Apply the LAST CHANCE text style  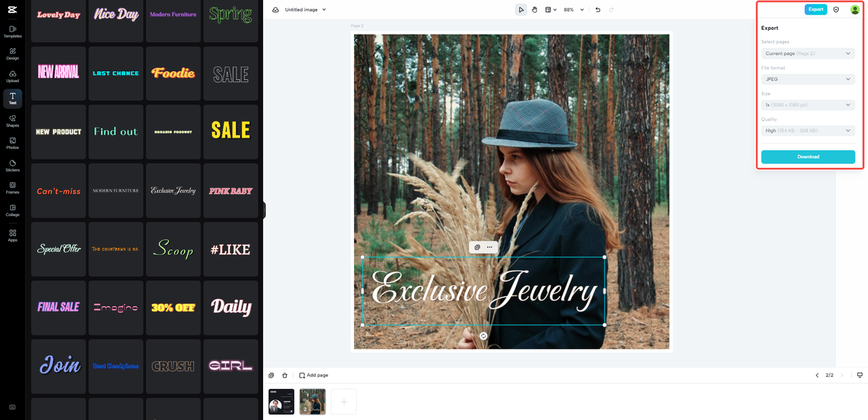tap(116, 73)
